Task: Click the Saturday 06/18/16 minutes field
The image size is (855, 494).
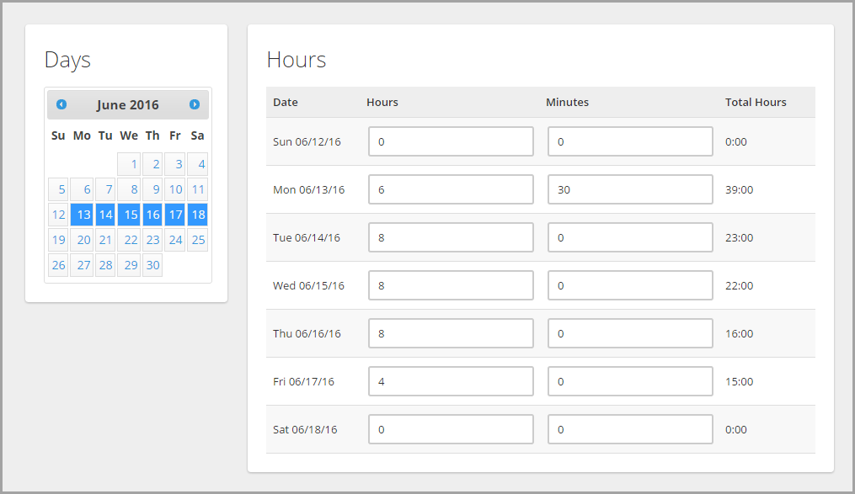Action: pos(630,430)
